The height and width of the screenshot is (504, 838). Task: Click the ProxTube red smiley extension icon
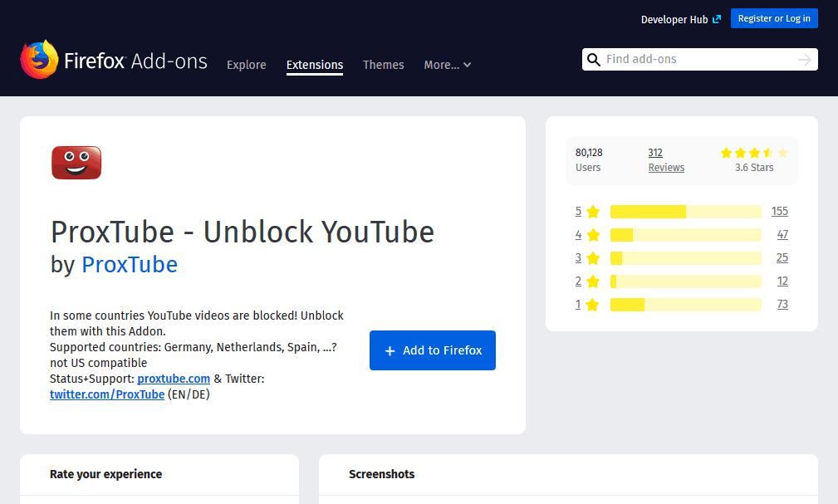coord(76,163)
